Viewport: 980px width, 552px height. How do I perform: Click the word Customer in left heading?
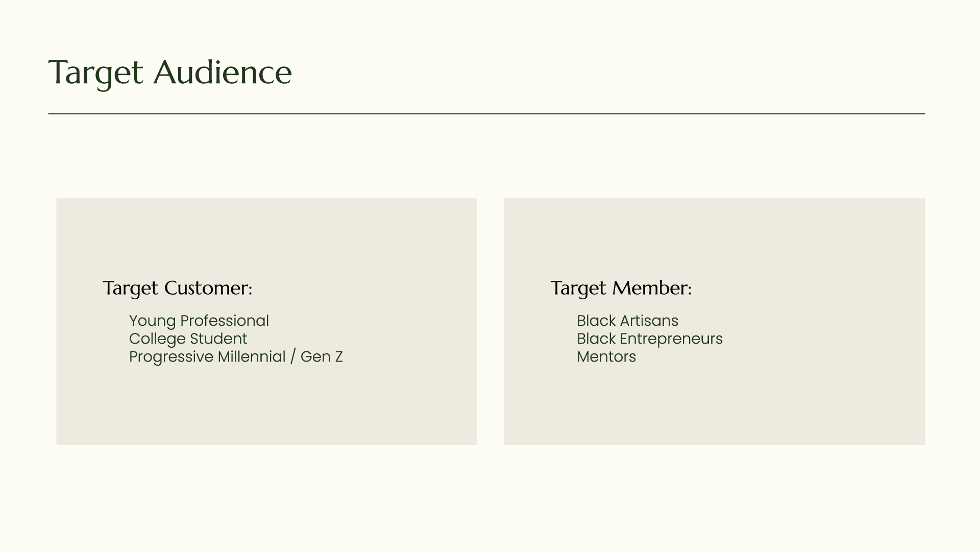coord(208,288)
